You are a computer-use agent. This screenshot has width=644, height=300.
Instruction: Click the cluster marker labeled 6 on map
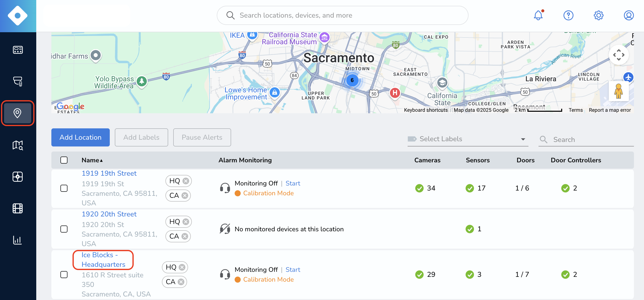[352, 80]
